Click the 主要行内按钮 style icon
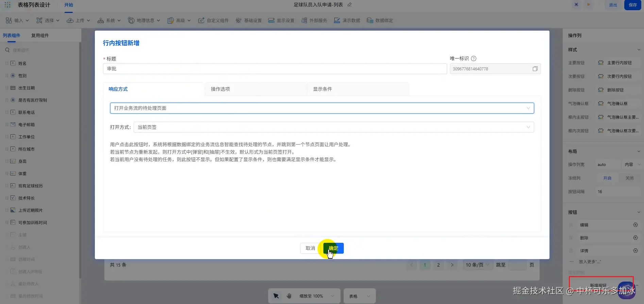The width and height of the screenshot is (644, 304). (x=601, y=63)
